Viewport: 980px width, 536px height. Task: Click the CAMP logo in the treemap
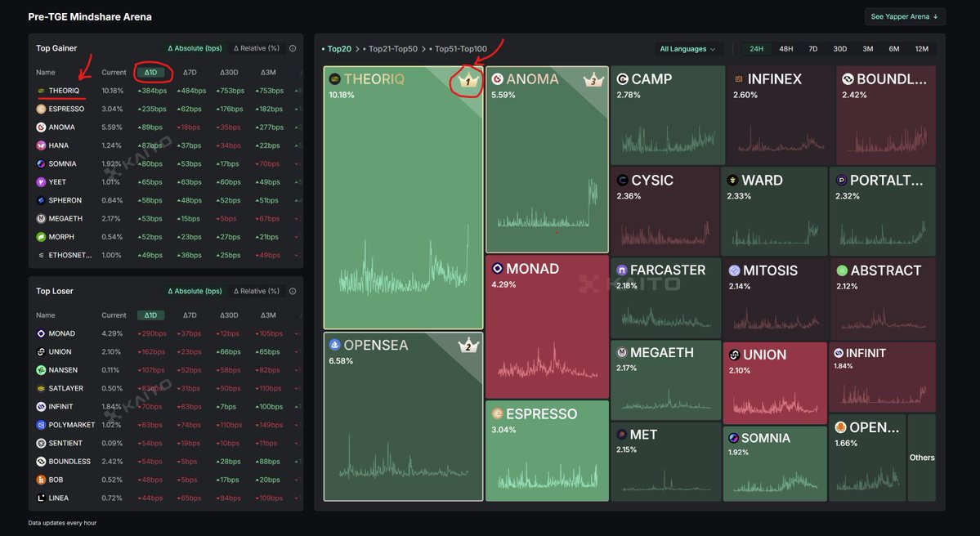tap(623, 78)
